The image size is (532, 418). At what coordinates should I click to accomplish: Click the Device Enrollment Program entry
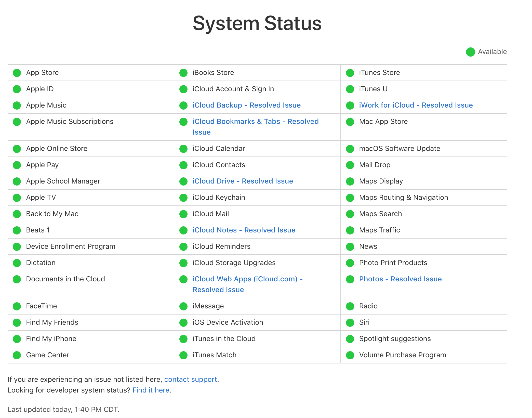71,246
